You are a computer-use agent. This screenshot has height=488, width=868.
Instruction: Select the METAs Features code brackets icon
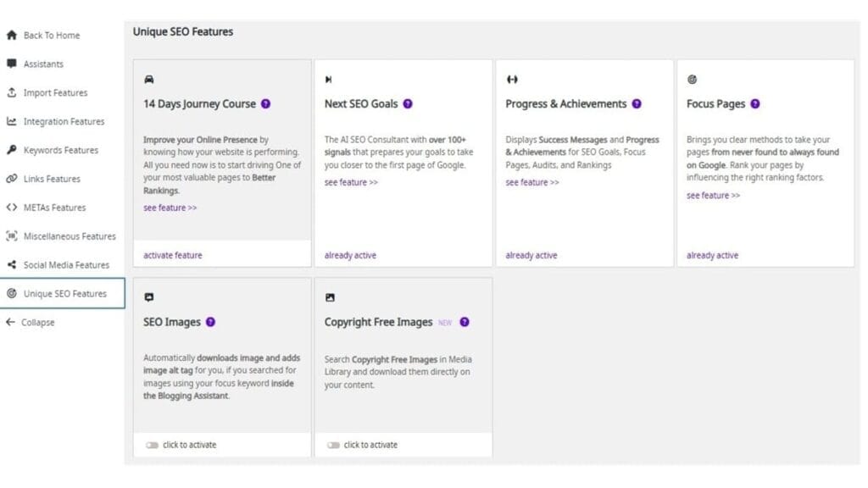tap(11, 208)
